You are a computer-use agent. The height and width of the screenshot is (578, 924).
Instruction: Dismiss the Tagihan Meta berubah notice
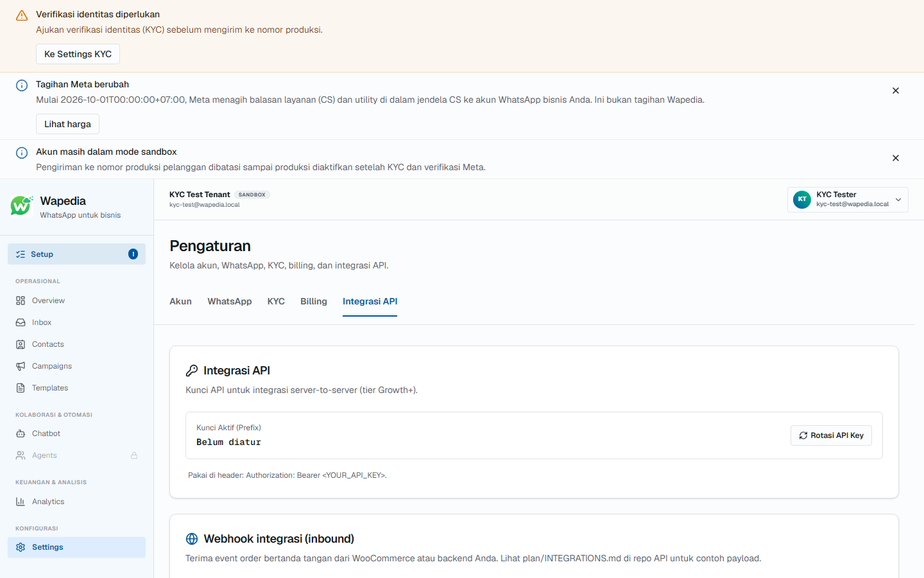896,91
